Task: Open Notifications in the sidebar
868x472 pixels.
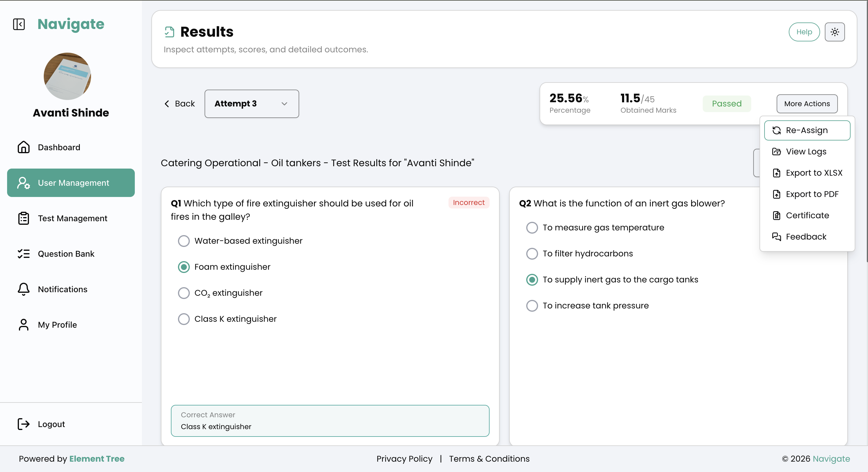Action: [x=71, y=289]
